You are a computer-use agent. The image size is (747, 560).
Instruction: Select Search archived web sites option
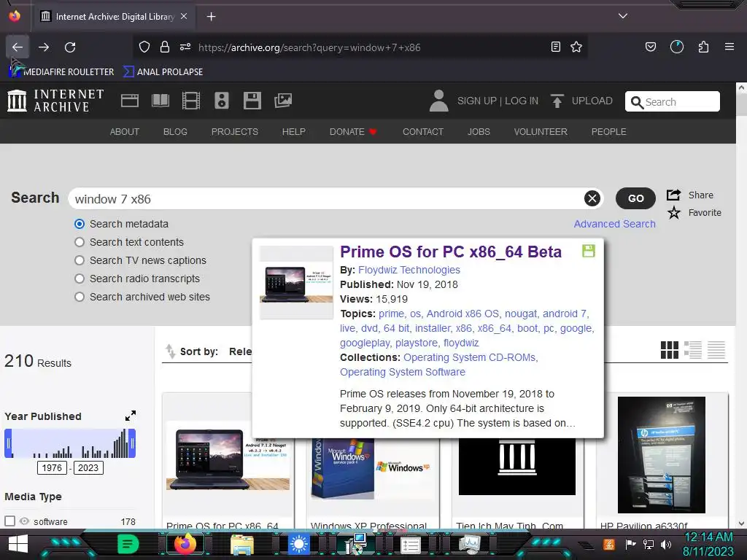[80, 297]
